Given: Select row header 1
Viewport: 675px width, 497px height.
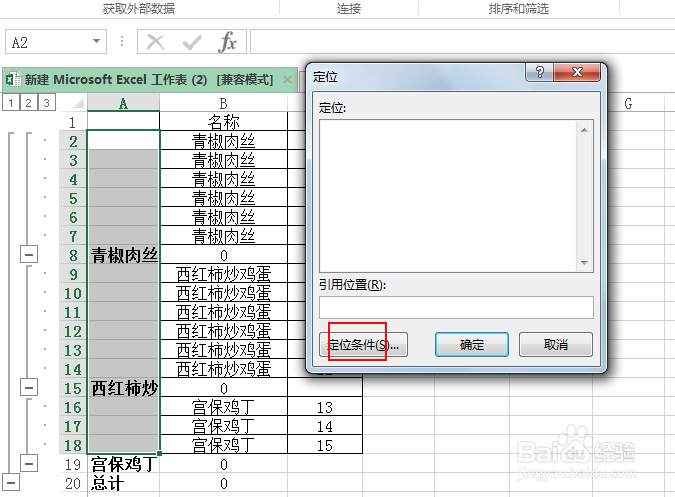Looking at the screenshot, I should [73, 123].
